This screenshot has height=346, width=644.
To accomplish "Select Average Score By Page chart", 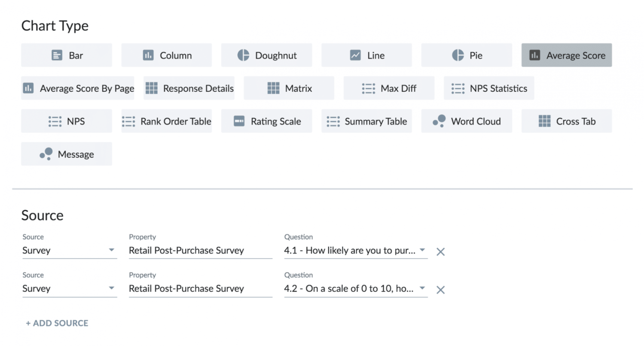I will (78, 88).
